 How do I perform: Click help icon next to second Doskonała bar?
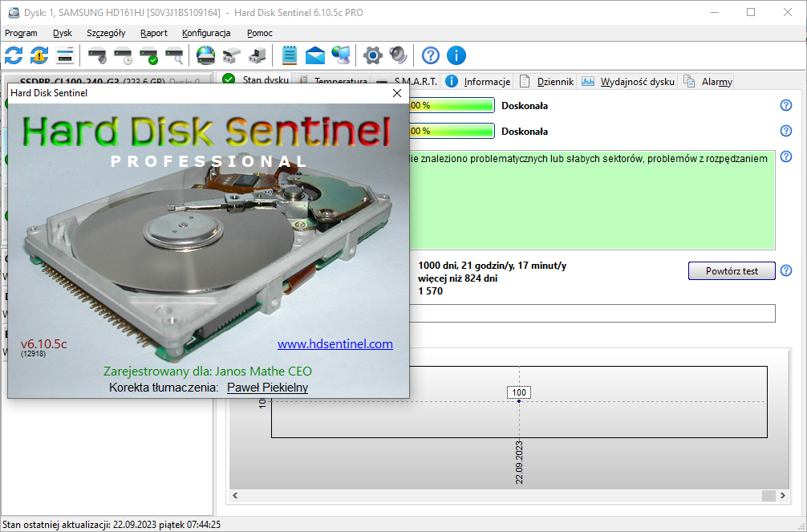[786, 131]
